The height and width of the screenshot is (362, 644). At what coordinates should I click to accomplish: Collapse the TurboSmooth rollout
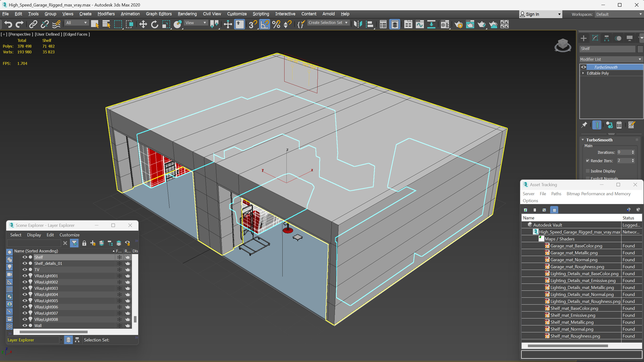(x=583, y=140)
